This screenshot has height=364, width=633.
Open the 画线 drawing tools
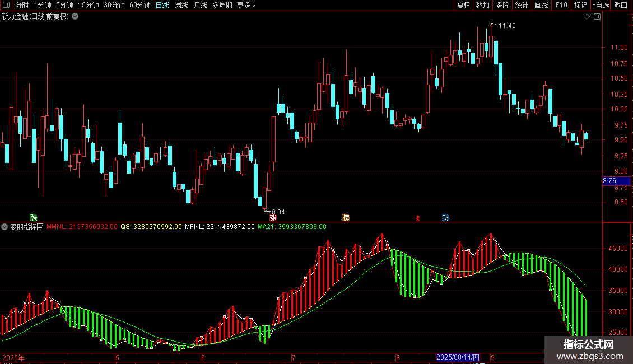541,5
